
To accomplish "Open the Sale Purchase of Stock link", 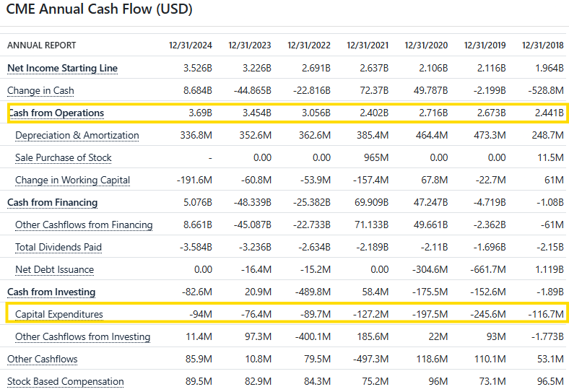I will point(63,158).
